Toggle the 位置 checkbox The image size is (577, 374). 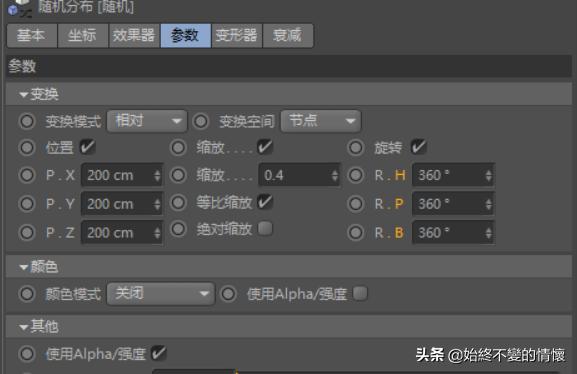[88, 147]
